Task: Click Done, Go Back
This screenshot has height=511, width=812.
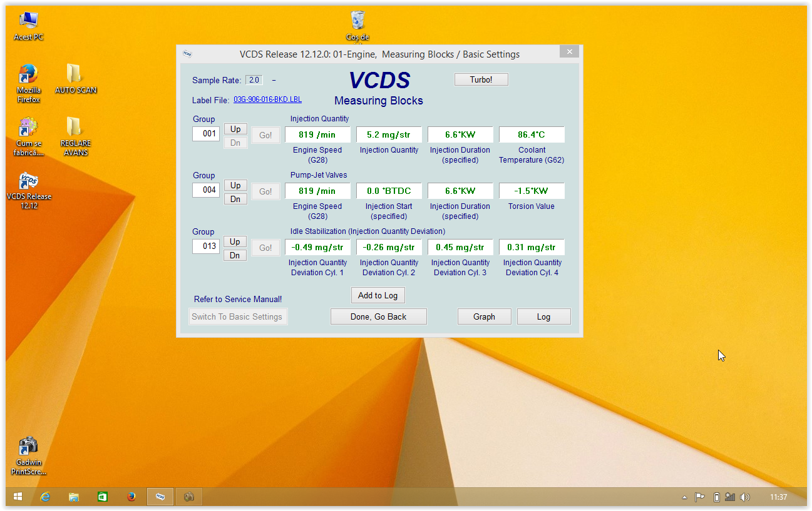Action: coord(378,316)
